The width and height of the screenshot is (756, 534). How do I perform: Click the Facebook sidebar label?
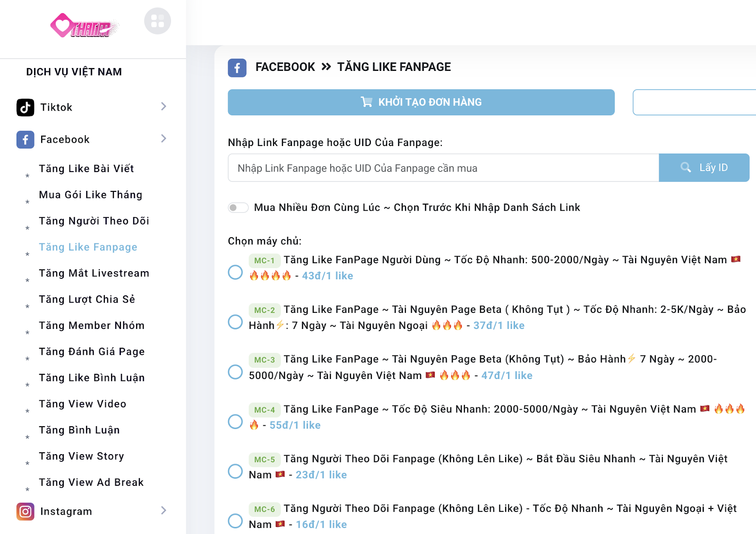click(65, 139)
